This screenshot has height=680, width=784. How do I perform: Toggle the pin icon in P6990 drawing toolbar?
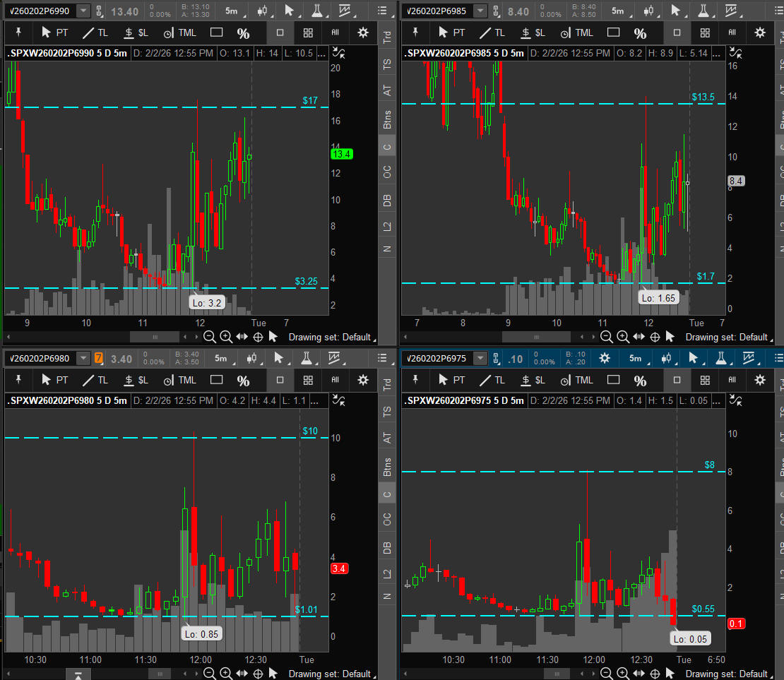click(19, 32)
